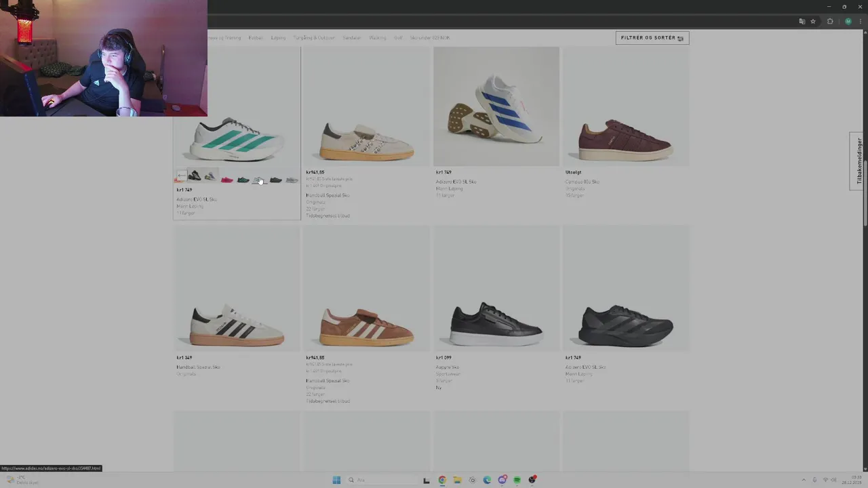Click the kr1 099 price text
Screen dimensions: 868x488
pos(443,358)
